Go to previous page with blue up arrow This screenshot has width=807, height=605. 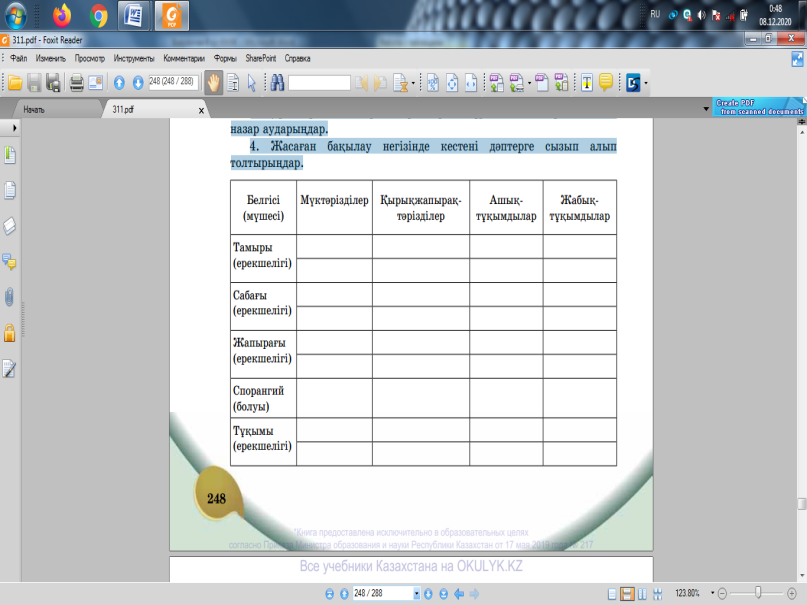point(119,83)
